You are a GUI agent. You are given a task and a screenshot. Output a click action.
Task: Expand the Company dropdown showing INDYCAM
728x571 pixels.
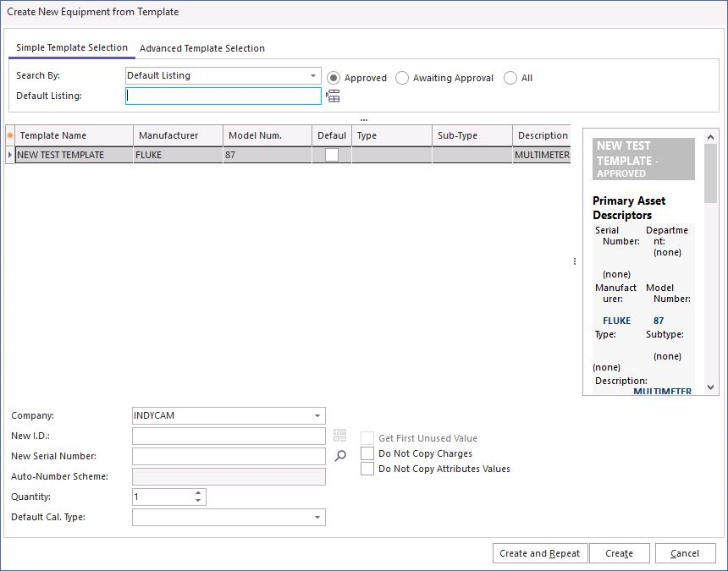pyautogui.click(x=317, y=416)
